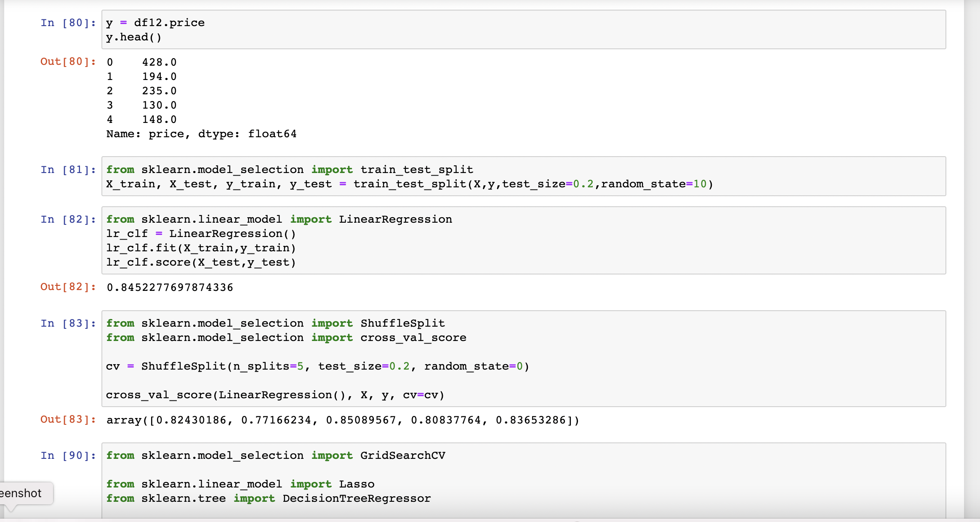Click the Out[83] prompt label
Image resolution: width=980 pixels, height=522 pixels.
point(67,420)
